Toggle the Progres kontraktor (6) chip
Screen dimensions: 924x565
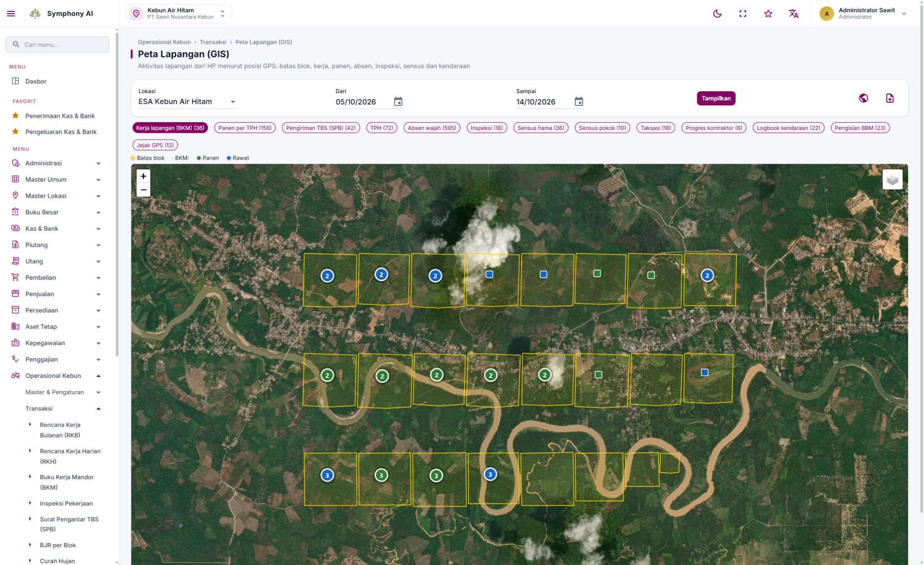[714, 128]
